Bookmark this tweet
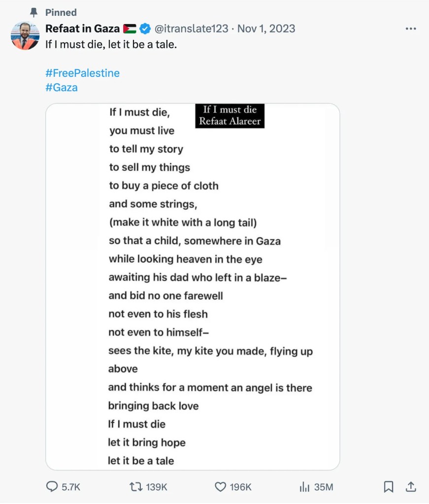 click(x=389, y=487)
